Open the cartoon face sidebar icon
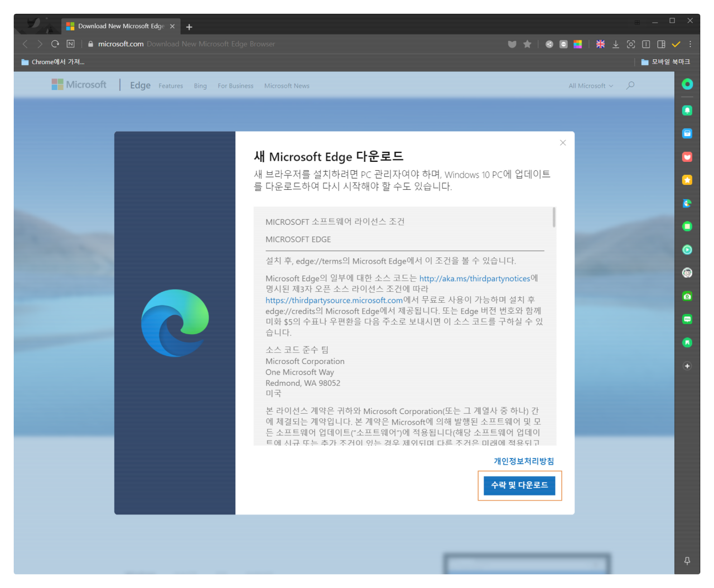Screen dimensions: 714x588 (x=687, y=273)
